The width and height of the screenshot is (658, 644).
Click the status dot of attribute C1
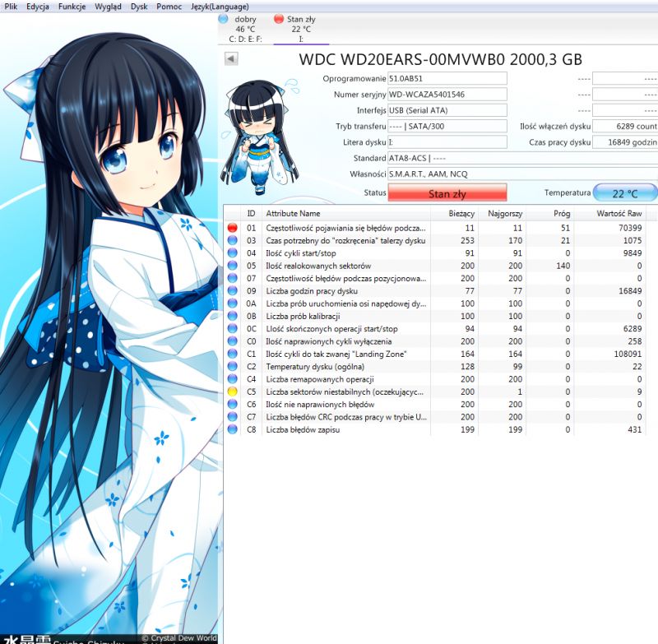tap(232, 354)
